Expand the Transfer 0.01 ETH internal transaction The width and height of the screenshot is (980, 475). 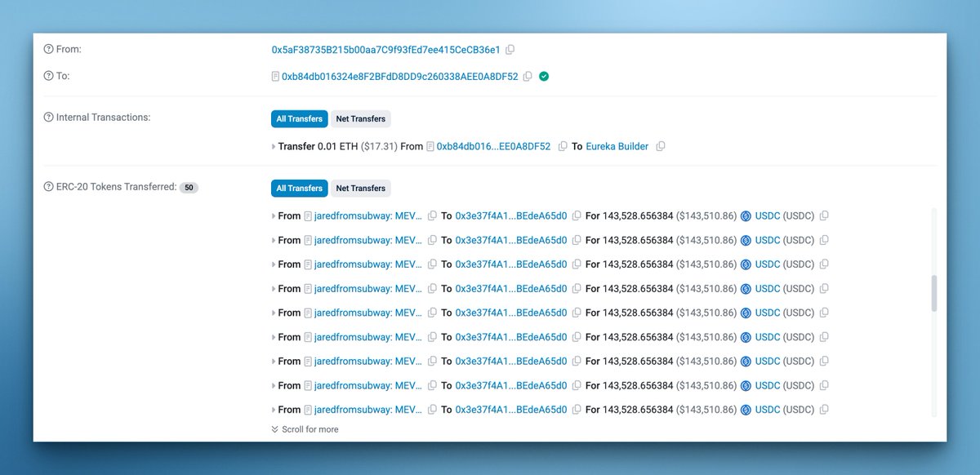pyautogui.click(x=274, y=147)
